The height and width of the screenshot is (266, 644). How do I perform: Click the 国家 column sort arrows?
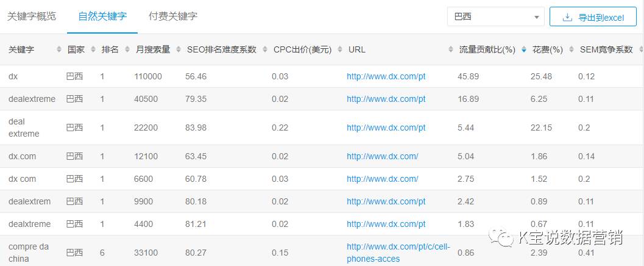(92, 49)
